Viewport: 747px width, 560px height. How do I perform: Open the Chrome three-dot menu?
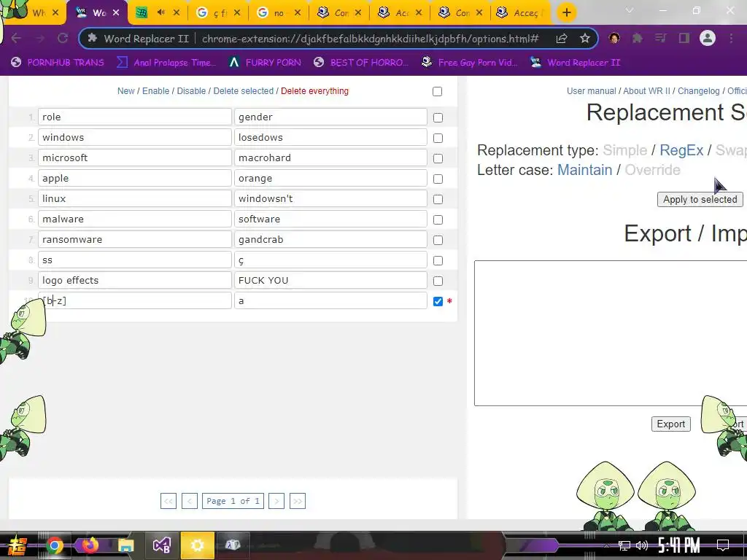point(731,38)
